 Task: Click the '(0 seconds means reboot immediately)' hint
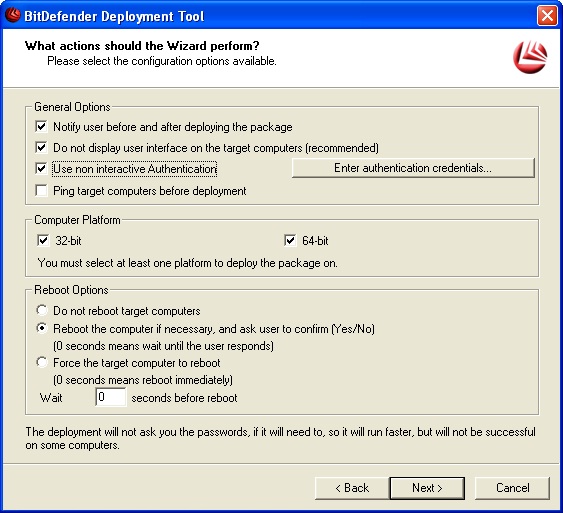click(x=143, y=380)
